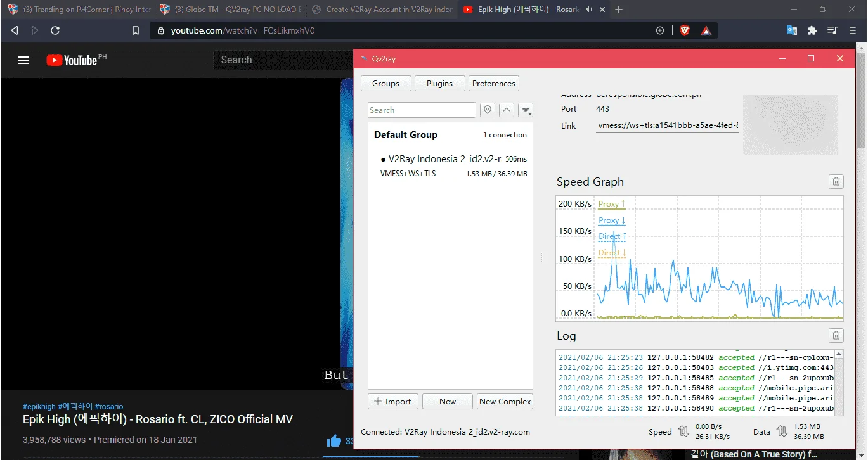
Task: Click the Proxy download legend entry
Action: coord(612,220)
